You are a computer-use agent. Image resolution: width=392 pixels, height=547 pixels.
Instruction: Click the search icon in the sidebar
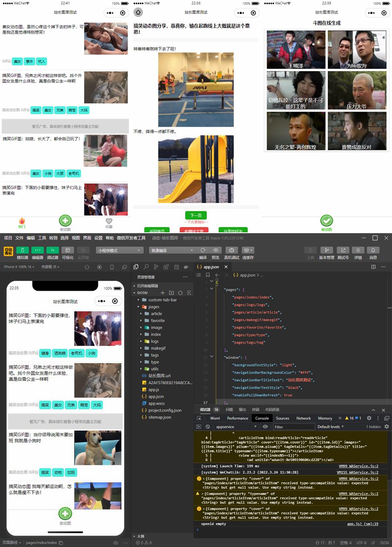coord(146,267)
